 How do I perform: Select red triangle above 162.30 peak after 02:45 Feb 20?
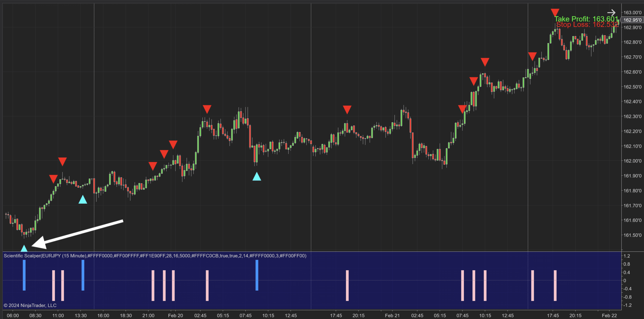[x=207, y=109]
